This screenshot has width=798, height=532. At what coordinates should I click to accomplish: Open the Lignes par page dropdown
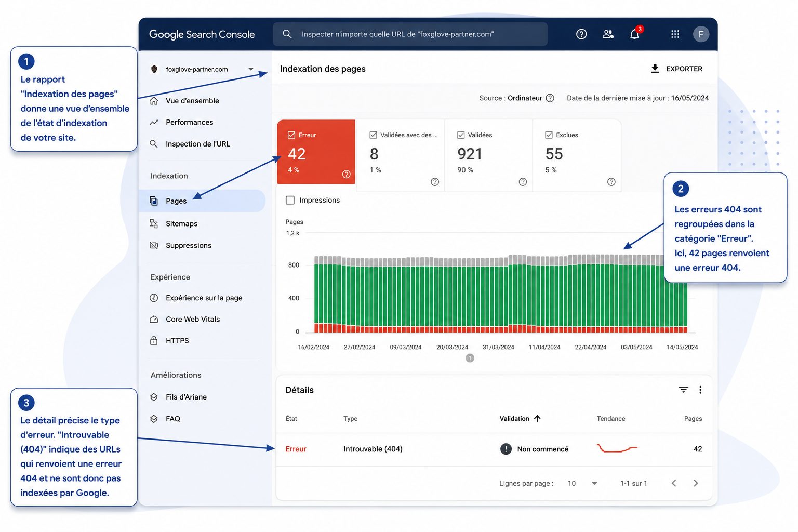point(582,483)
